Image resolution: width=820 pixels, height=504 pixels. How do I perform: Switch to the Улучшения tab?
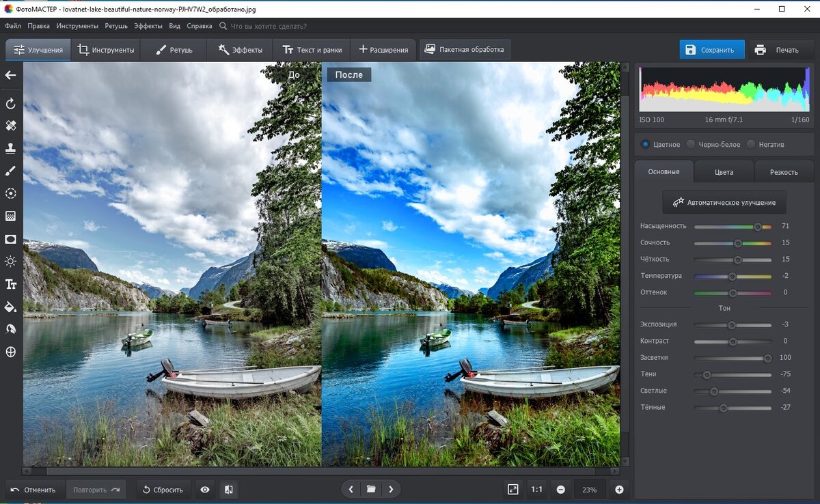click(x=38, y=50)
